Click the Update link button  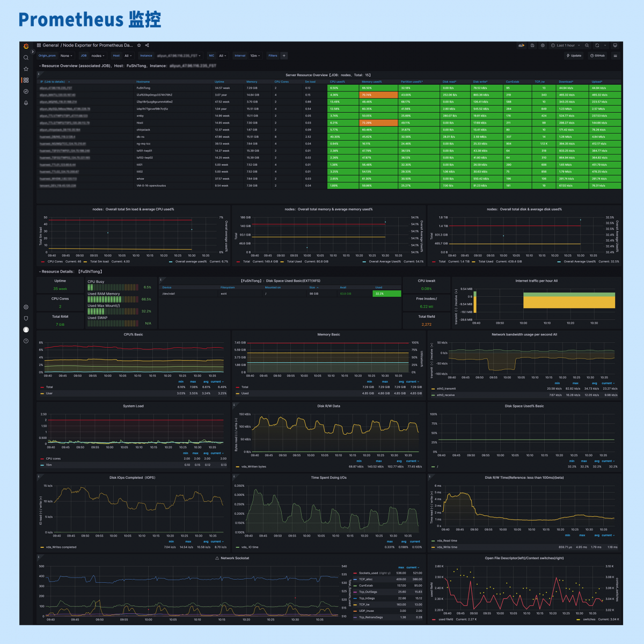[x=574, y=56]
